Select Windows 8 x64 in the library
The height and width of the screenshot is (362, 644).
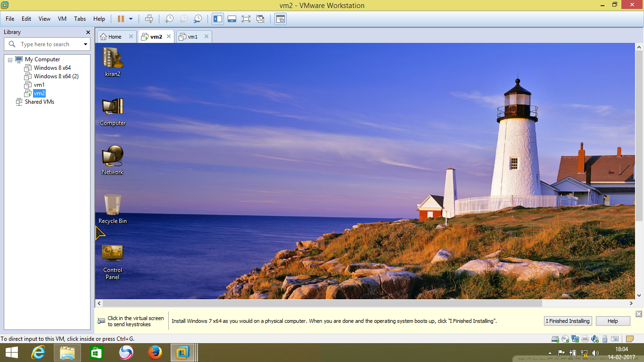48,68
